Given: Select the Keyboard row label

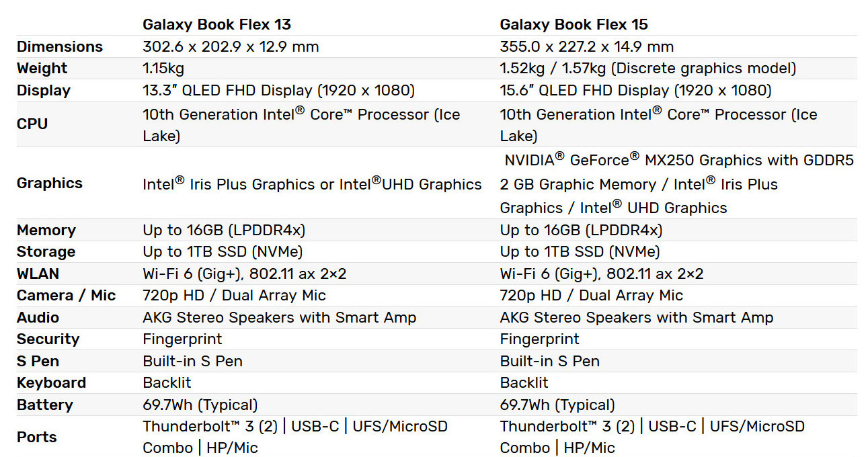Looking at the screenshot, I should [51, 383].
